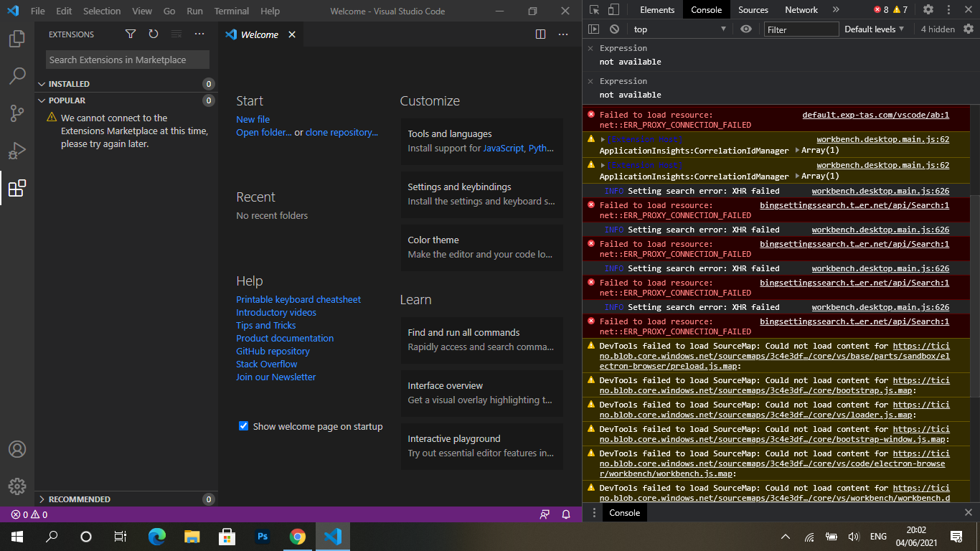The image size is (980, 551).
Task: Show the console sidebar
Action: pyautogui.click(x=593, y=29)
